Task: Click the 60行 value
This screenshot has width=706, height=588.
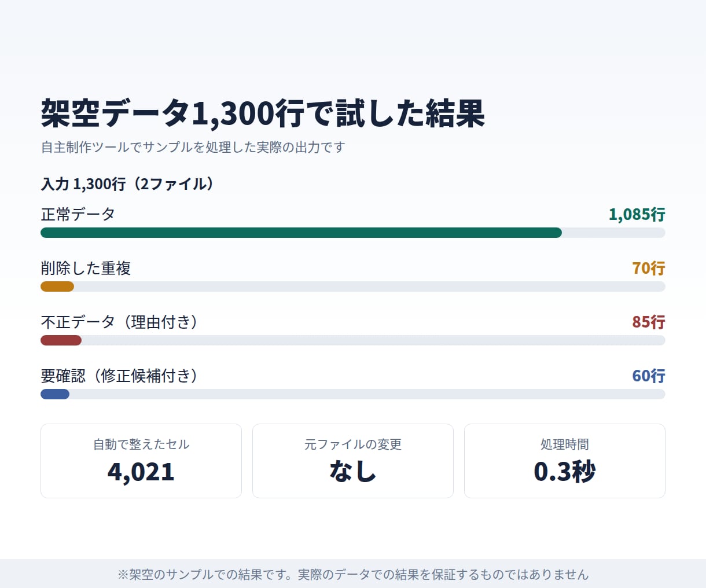Action: click(x=649, y=376)
